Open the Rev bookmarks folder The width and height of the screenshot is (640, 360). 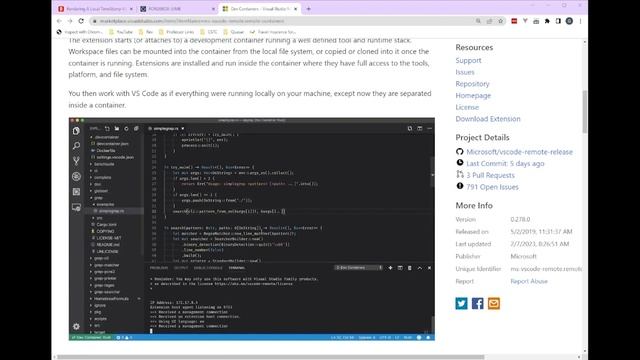click(146, 32)
